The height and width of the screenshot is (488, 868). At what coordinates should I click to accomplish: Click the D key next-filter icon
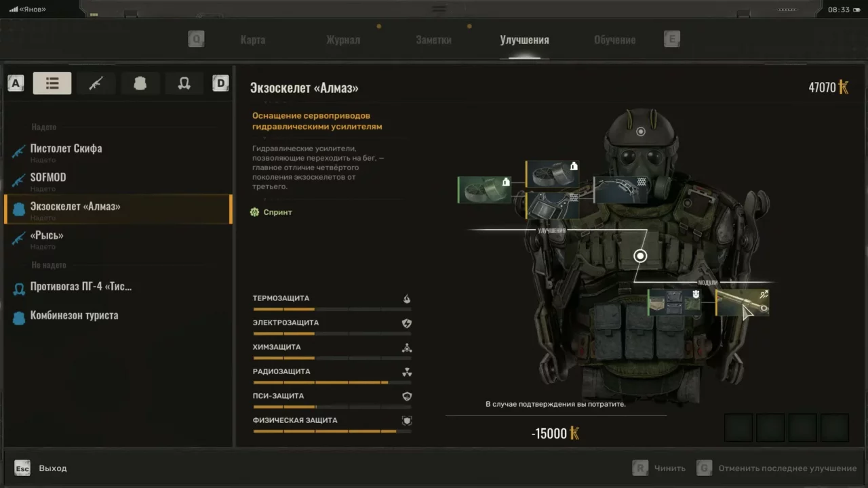coord(220,83)
